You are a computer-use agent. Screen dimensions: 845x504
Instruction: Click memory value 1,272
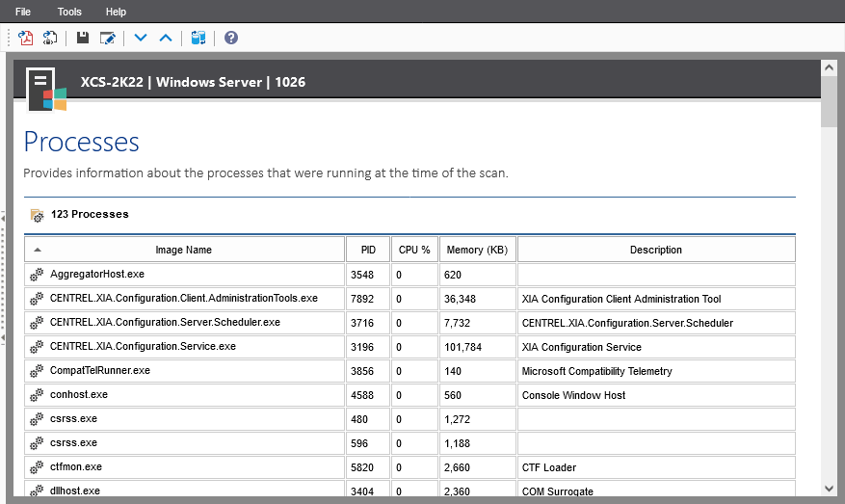(457, 419)
